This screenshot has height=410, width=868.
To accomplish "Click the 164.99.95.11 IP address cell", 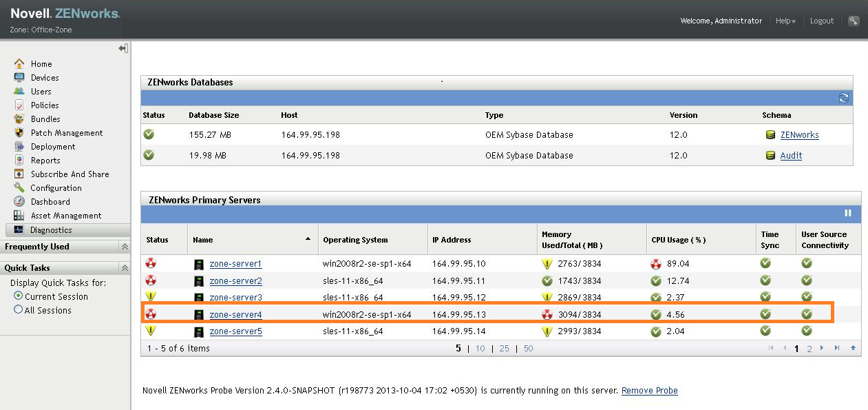I will click(458, 281).
